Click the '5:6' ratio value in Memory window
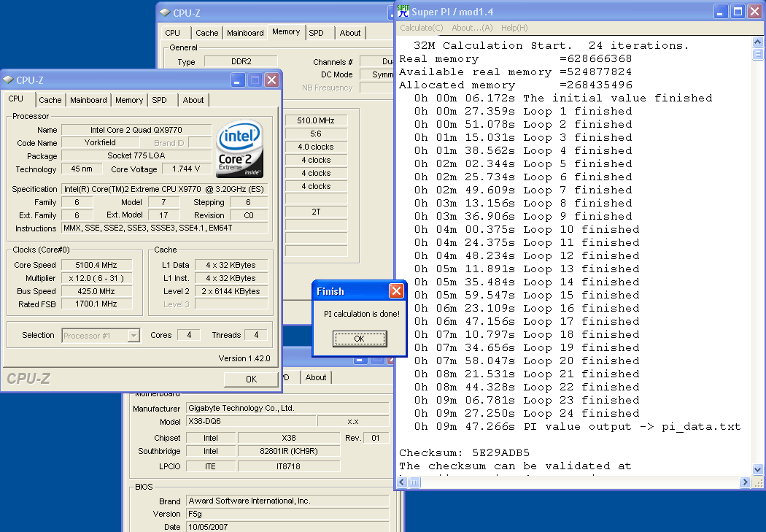766x532 pixels. (316, 134)
